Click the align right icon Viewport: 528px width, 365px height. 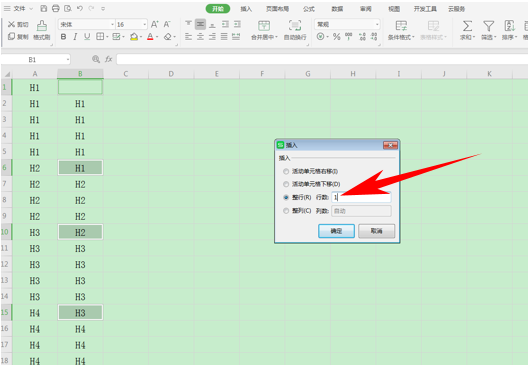click(x=212, y=37)
